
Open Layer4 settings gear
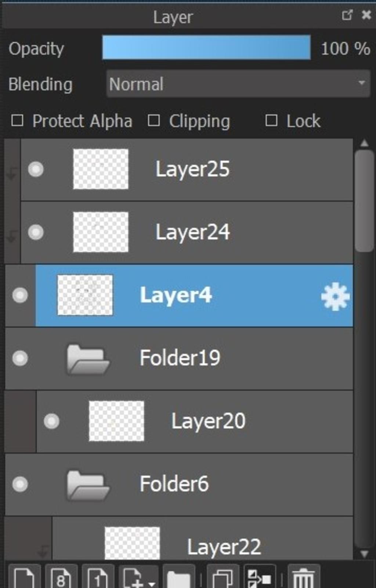pyautogui.click(x=335, y=296)
